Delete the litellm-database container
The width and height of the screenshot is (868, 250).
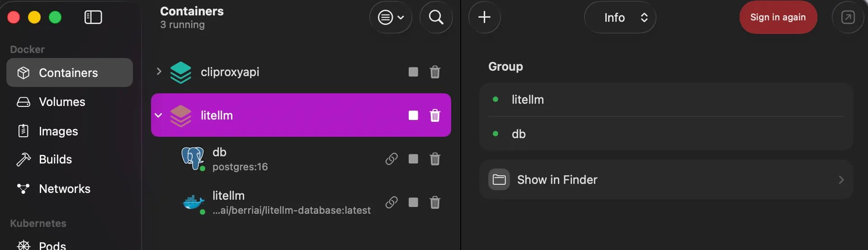(435, 202)
